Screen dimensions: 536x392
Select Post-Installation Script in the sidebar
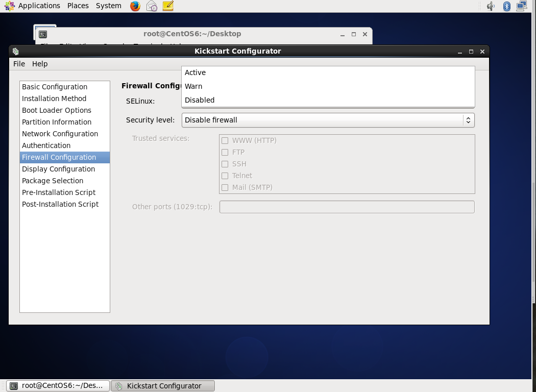tap(65, 204)
